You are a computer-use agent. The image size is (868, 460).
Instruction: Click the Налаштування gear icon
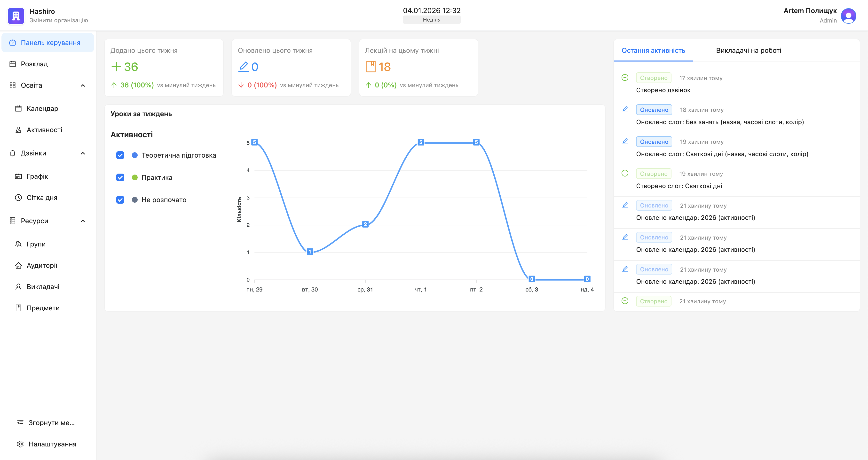pos(20,444)
